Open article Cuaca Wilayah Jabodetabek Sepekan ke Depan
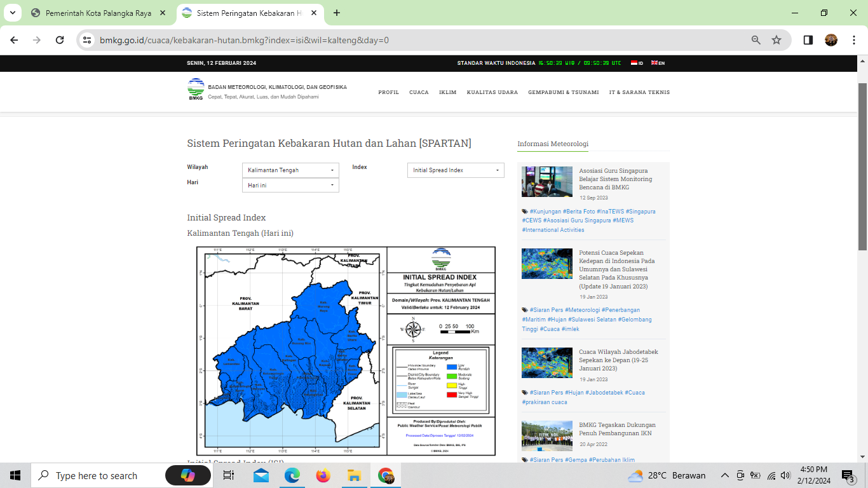The width and height of the screenshot is (868, 488). [x=618, y=360]
